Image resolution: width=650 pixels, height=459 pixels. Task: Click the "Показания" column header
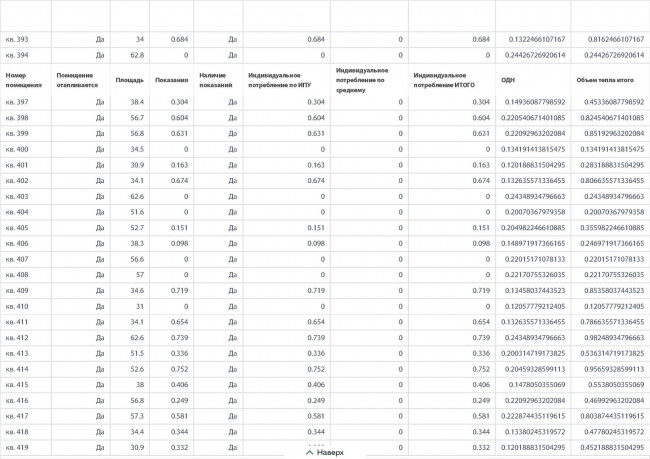click(x=171, y=80)
